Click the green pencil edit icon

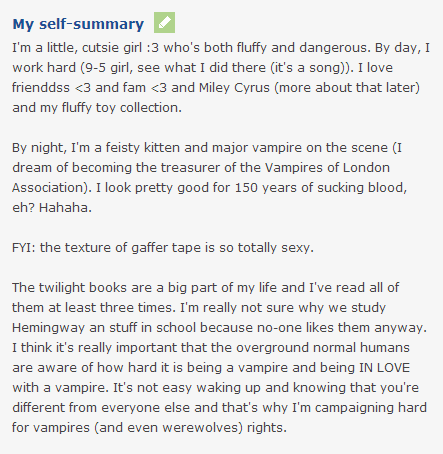[x=164, y=23]
